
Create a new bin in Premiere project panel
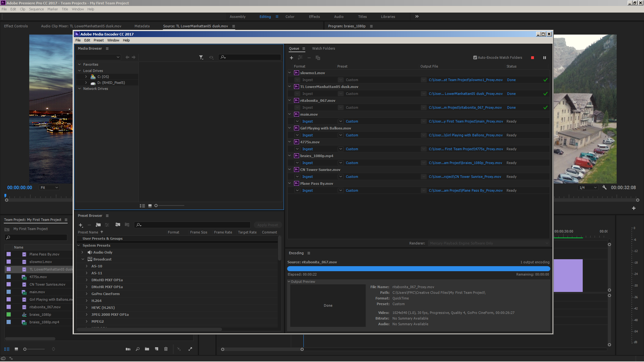pyautogui.click(x=147, y=349)
